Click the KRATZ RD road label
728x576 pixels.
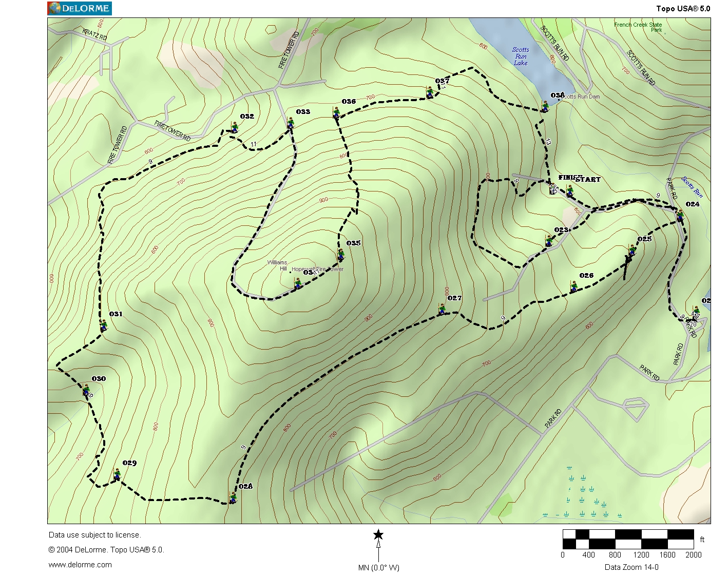(95, 34)
